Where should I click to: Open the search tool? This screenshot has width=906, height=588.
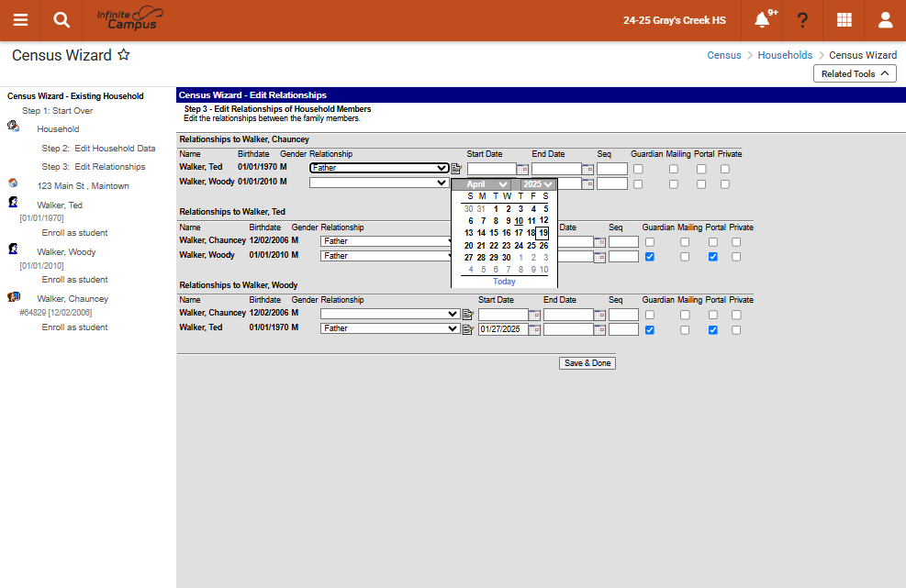pos(62,20)
